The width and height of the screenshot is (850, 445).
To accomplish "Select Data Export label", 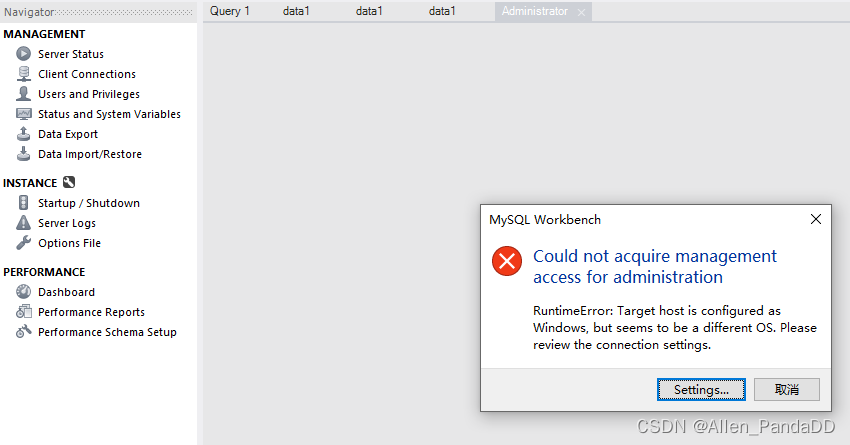I will (68, 134).
